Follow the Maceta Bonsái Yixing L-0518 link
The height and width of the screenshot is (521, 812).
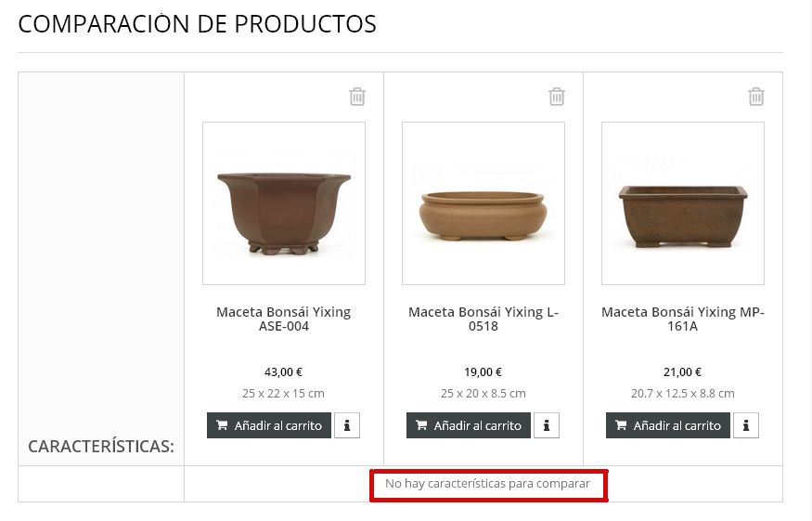[x=483, y=319]
